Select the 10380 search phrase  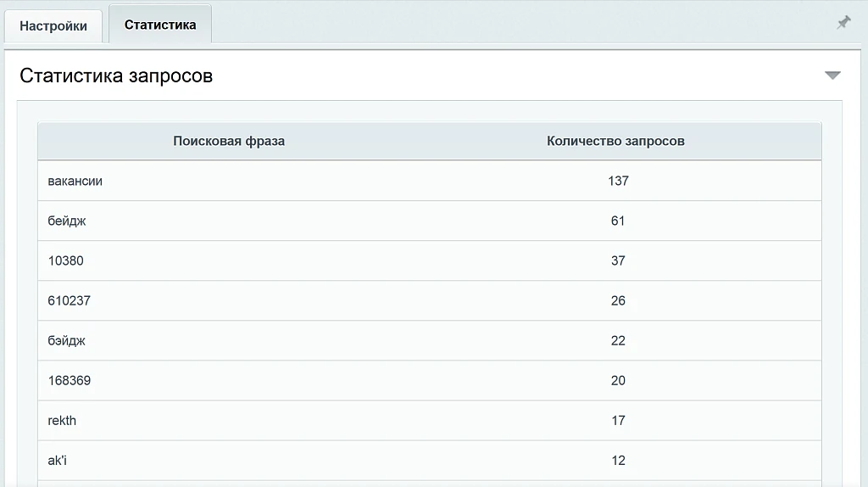coord(65,261)
